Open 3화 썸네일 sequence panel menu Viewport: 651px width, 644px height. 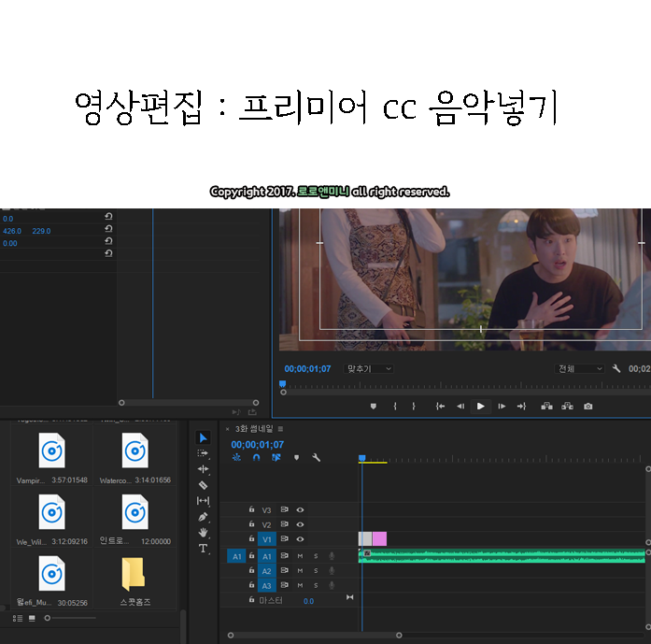pyautogui.click(x=280, y=429)
